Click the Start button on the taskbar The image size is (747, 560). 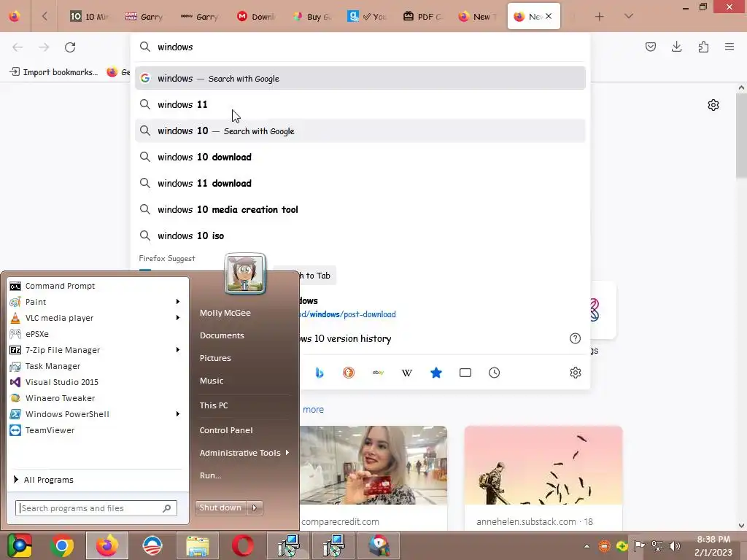(20, 545)
